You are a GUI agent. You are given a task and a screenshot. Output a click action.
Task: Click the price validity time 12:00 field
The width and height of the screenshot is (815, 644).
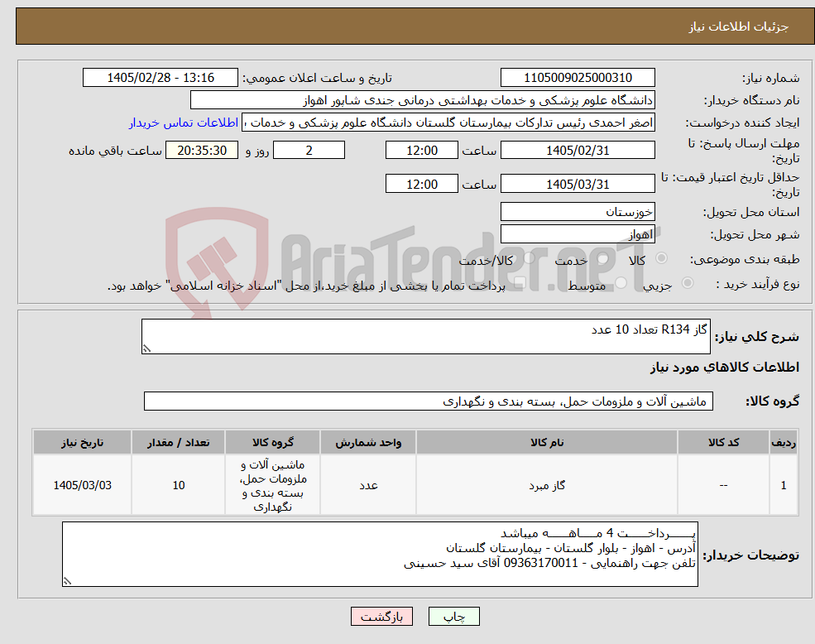421,184
